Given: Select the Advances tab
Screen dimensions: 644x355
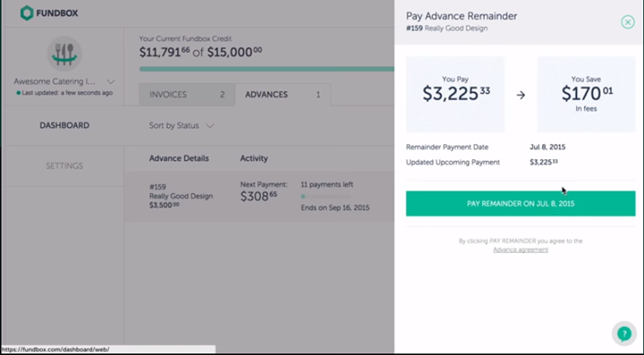Looking at the screenshot, I should point(283,95).
